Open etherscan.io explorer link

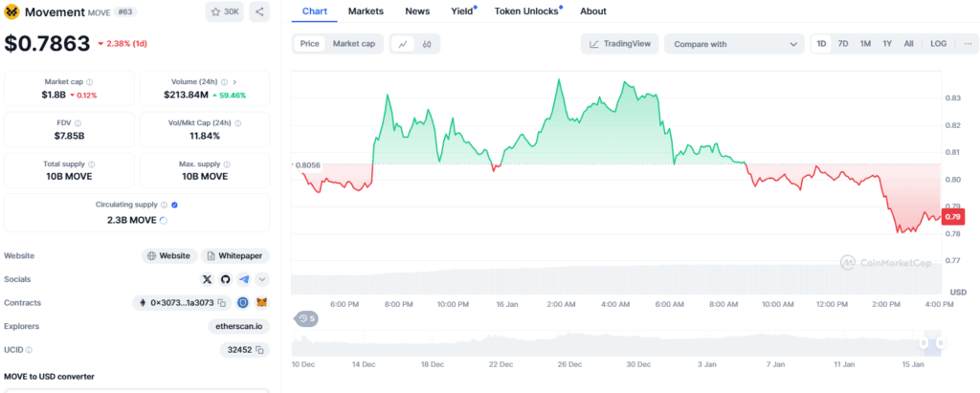pyautogui.click(x=239, y=326)
